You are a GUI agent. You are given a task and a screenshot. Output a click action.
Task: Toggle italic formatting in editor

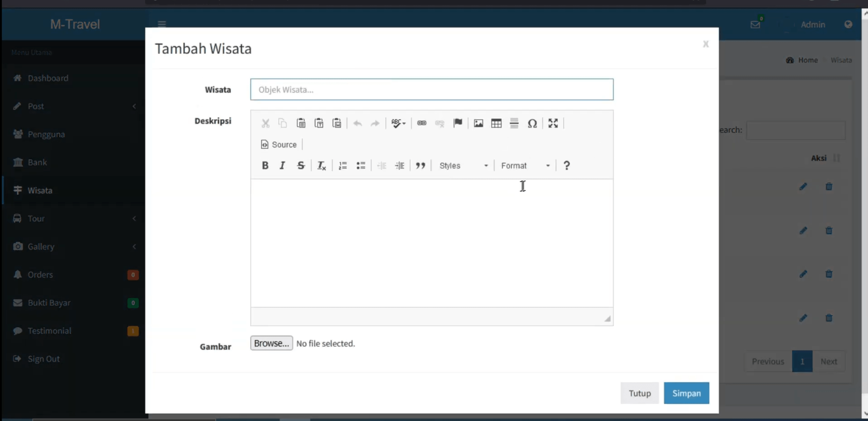pos(282,165)
